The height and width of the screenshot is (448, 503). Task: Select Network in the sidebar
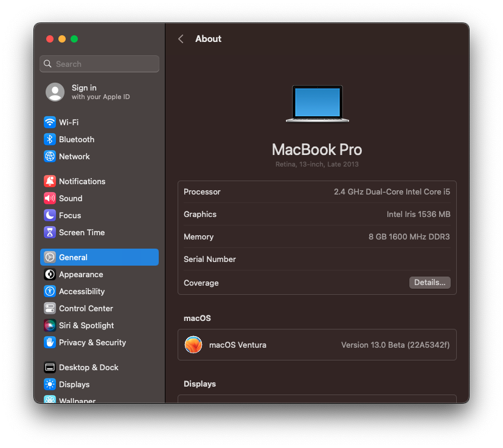[x=74, y=156]
